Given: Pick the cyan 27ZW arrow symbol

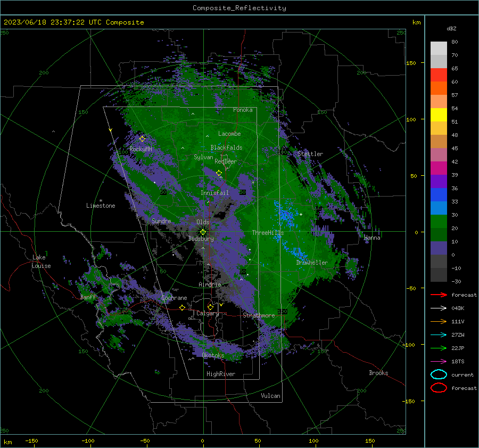Looking at the screenshot, I should (439, 335).
